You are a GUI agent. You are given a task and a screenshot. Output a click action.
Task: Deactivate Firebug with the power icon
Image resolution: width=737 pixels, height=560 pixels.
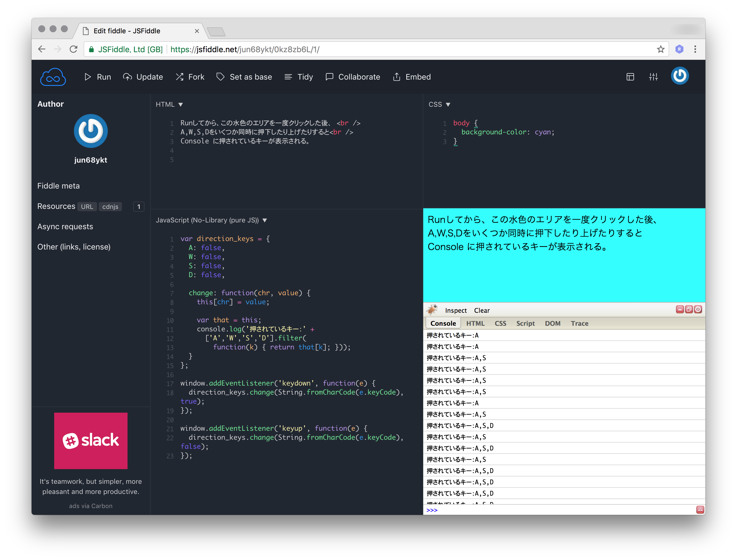pos(698,309)
